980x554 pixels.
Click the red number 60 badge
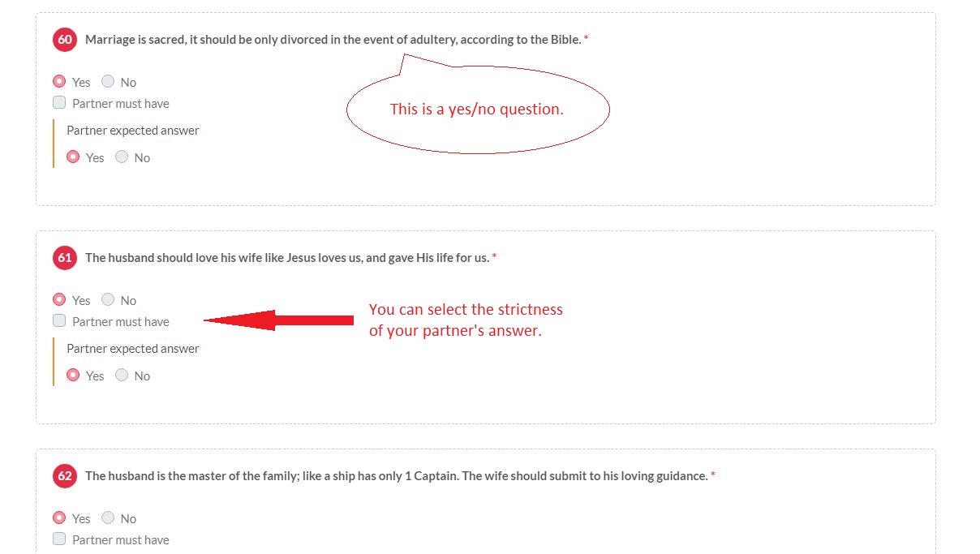(65, 40)
